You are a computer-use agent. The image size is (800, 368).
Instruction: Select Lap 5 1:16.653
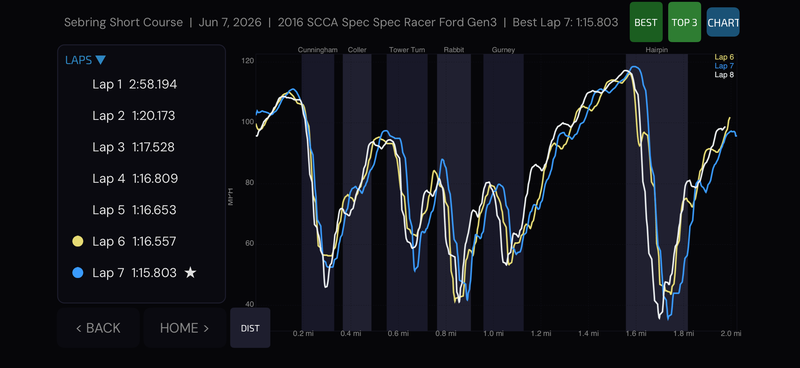134,210
